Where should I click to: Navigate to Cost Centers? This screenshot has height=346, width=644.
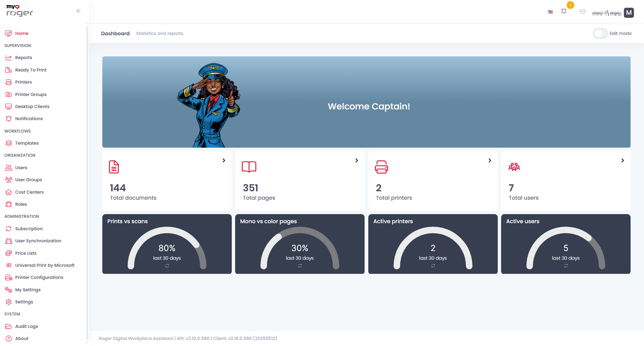(30, 192)
